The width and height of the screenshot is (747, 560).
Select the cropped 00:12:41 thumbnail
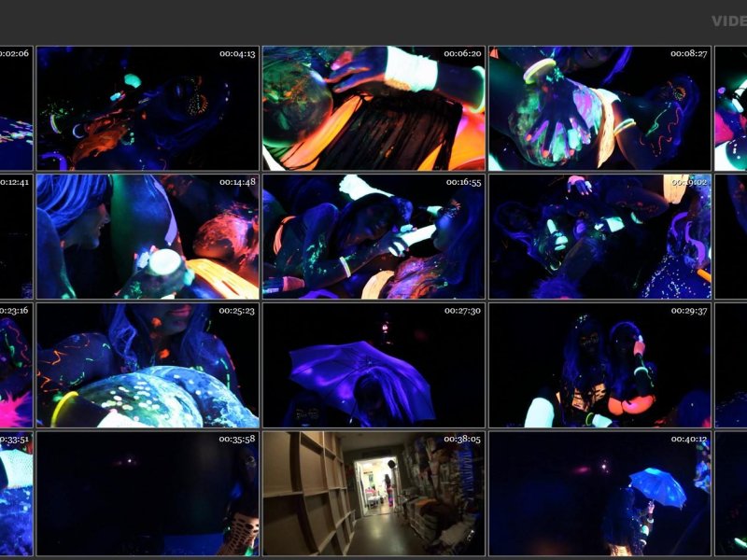coord(16,236)
